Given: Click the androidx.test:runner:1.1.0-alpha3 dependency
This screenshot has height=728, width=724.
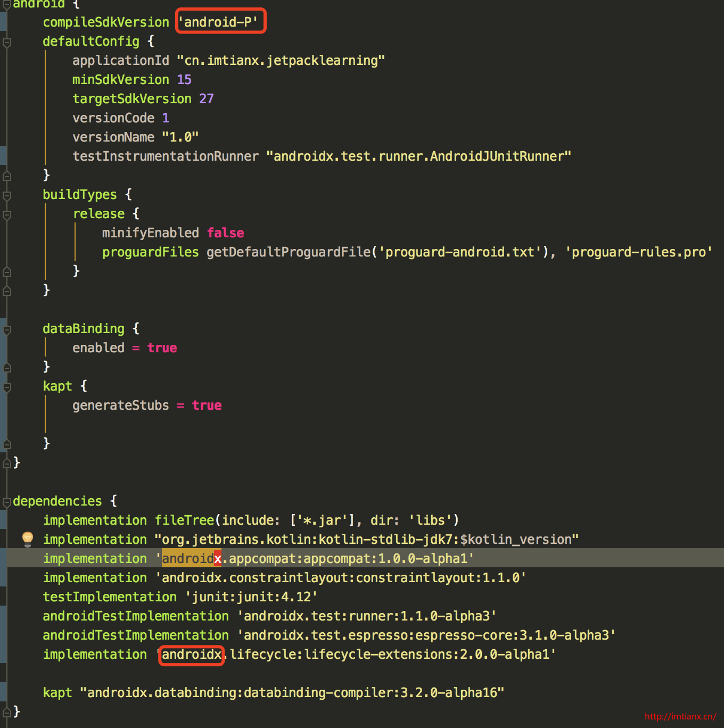Looking at the screenshot, I should tap(367, 616).
